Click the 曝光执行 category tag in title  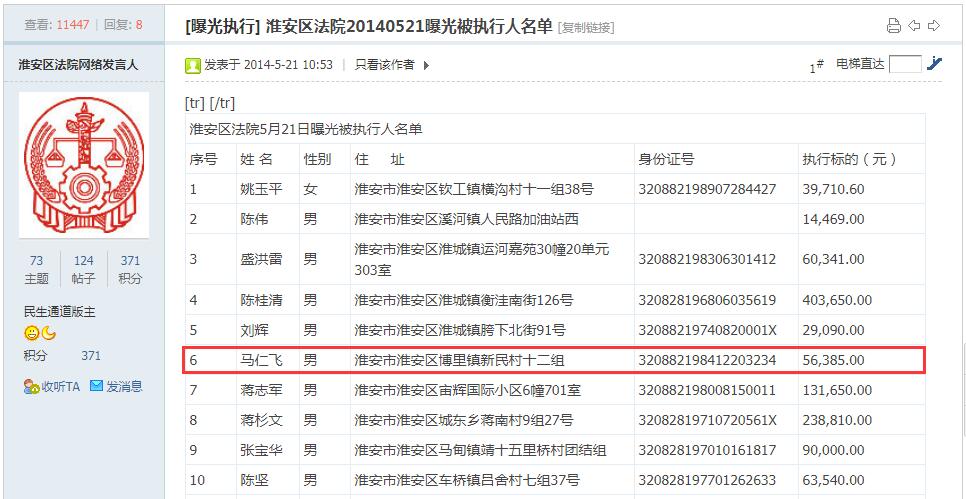coord(225,26)
